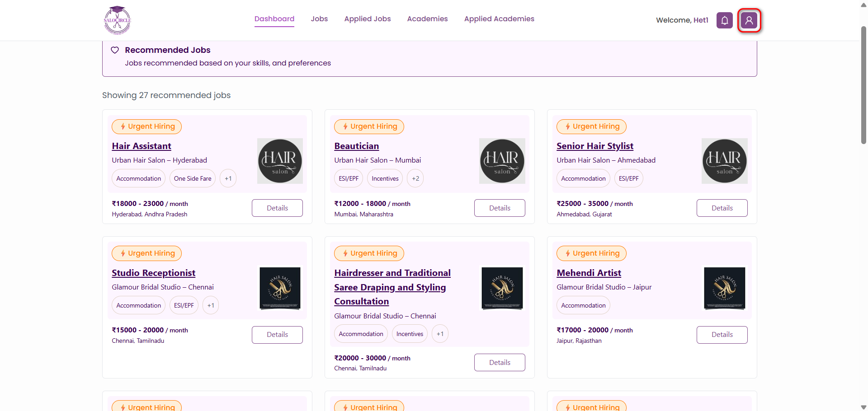
Task: Click the scrollbar down arrow
Action: (863, 407)
